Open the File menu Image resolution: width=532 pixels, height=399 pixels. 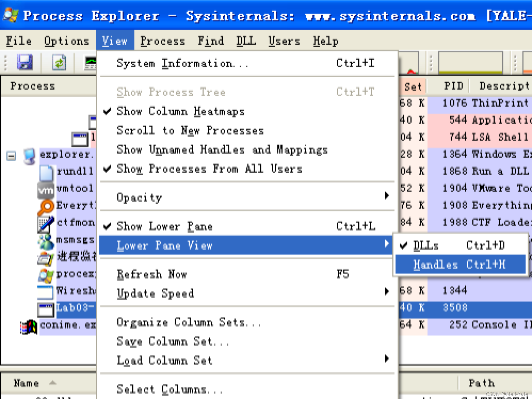point(19,41)
